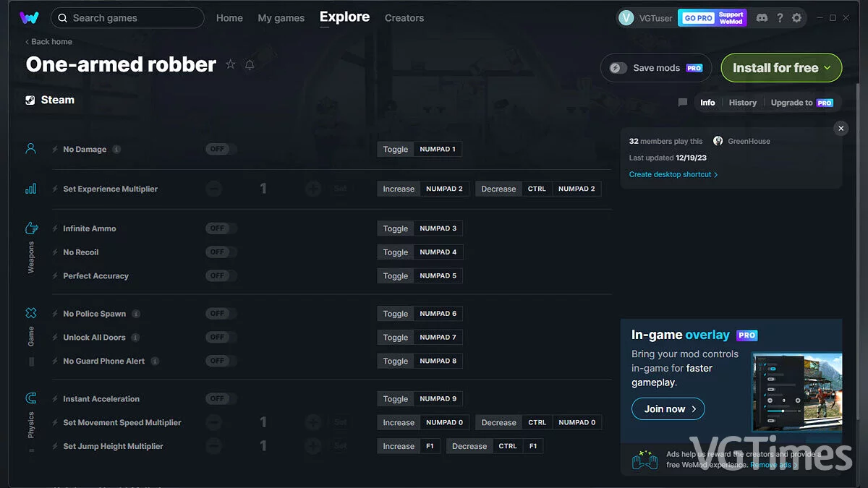Toggle Infinite Ammo switch
868x488 pixels.
coord(220,228)
